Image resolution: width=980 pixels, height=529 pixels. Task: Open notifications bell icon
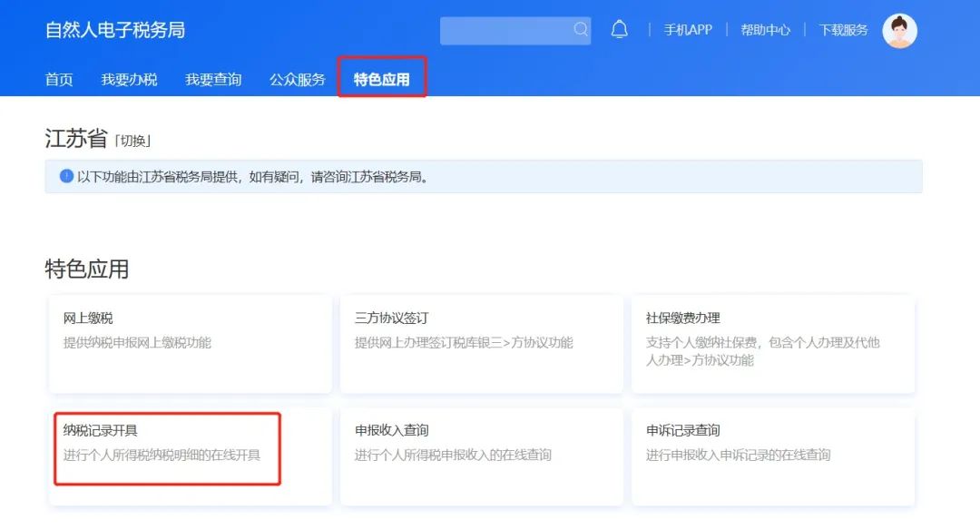pos(620,29)
